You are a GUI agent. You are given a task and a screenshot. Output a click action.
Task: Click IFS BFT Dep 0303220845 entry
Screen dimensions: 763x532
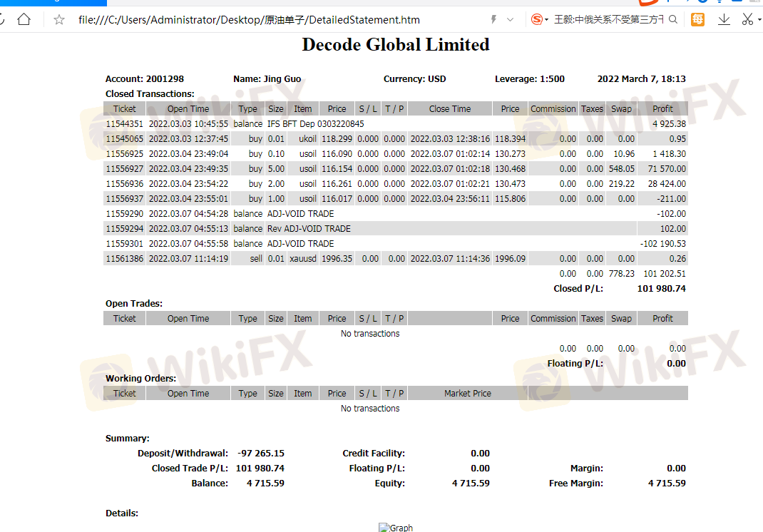315,123
